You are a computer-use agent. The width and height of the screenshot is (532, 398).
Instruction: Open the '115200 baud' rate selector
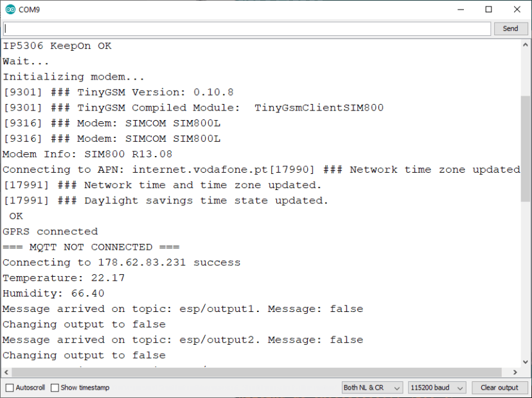(x=436, y=387)
